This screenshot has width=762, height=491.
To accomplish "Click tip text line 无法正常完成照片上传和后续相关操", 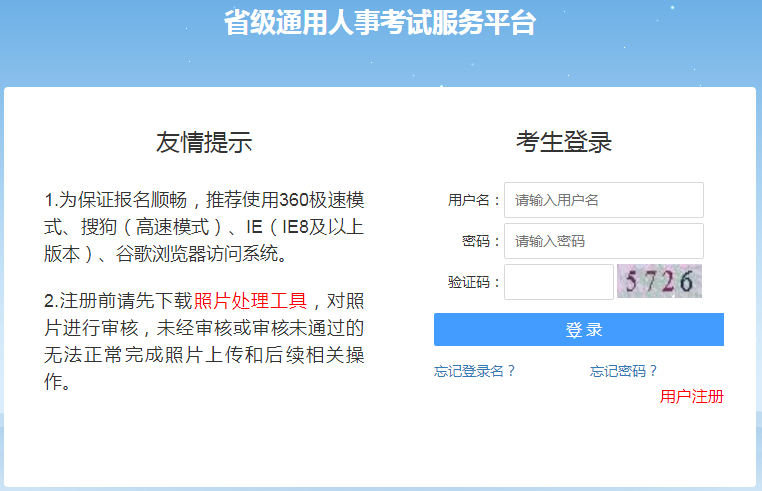I will pos(204,354).
